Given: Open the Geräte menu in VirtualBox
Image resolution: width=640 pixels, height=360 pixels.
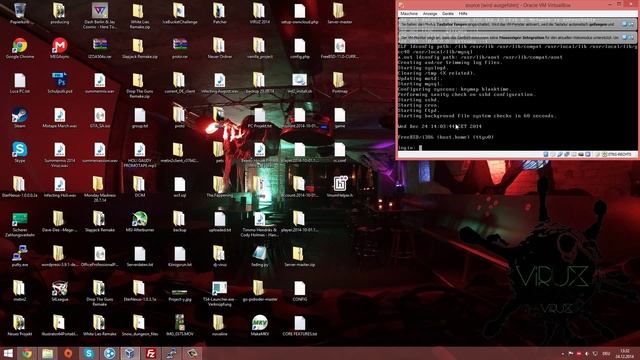Looking at the screenshot, I should tap(448, 13).
